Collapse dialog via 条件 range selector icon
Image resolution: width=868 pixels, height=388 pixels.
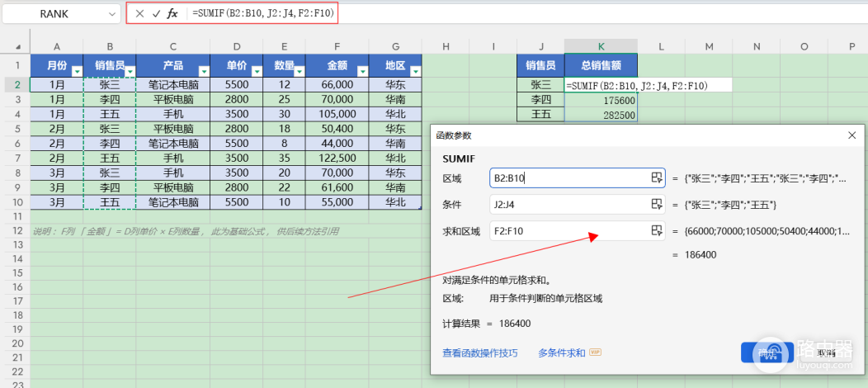click(x=657, y=204)
